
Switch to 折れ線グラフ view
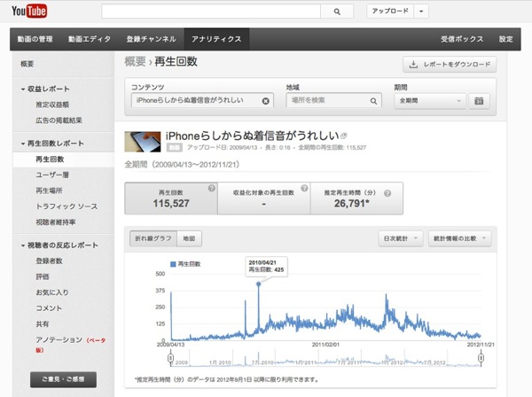[x=153, y=238]
